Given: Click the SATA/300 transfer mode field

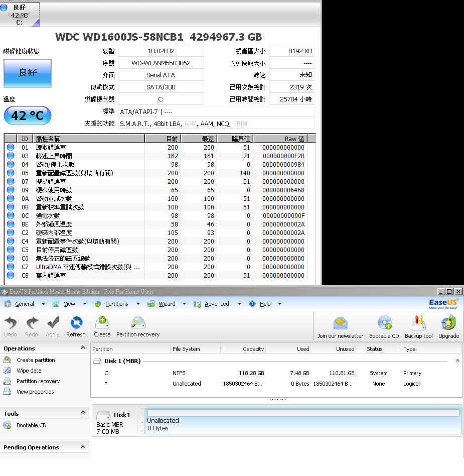Looking at the screenshot, I should pyautogui.click(x=161, y=87).
